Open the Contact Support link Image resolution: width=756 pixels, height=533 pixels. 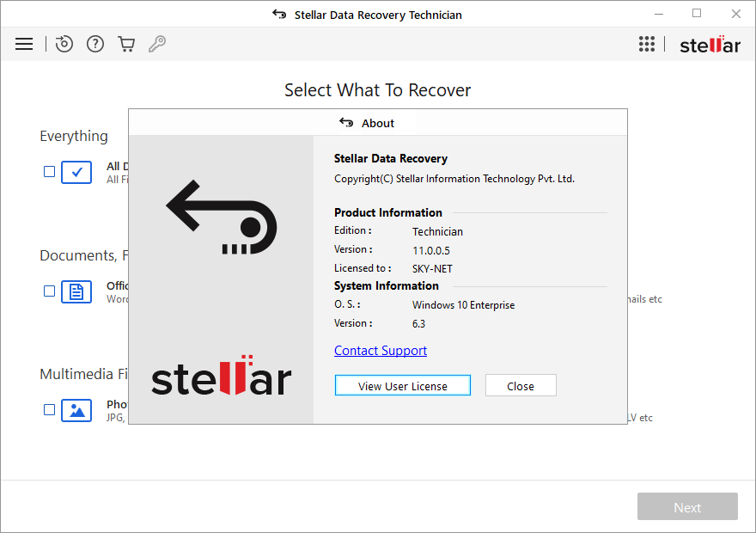381,351
